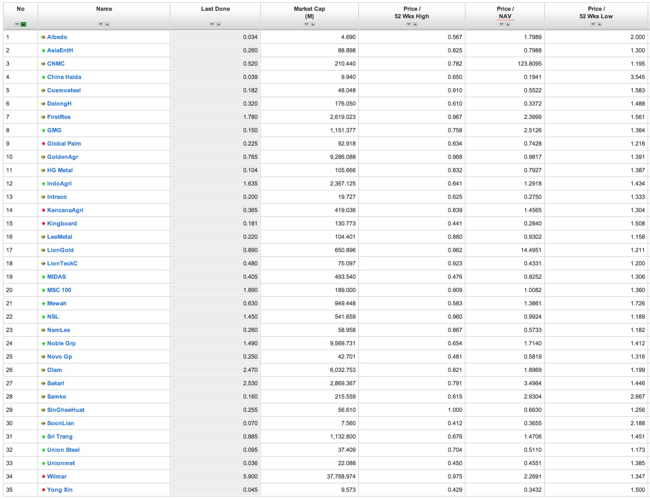Sort Price / 52 Wks Low ascending

(599, 24)
